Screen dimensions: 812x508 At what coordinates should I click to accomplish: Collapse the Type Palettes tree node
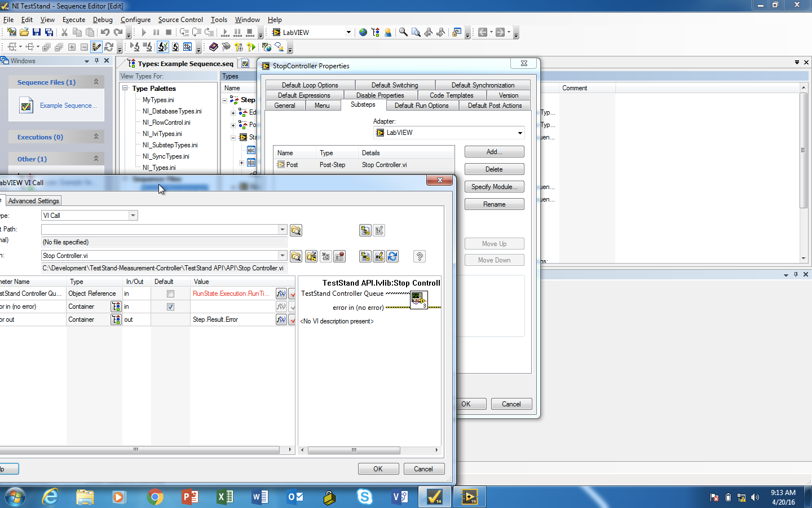pyautogui.click(x=126, y=89)
